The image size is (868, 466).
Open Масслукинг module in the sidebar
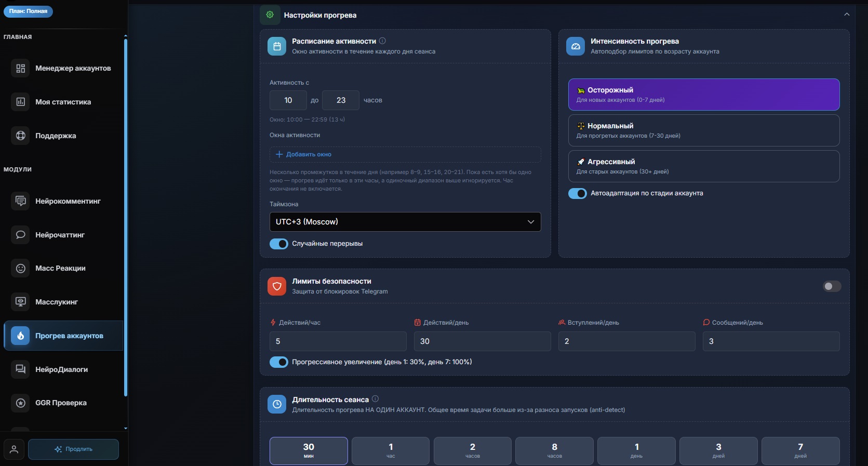(x=63, y=302)
